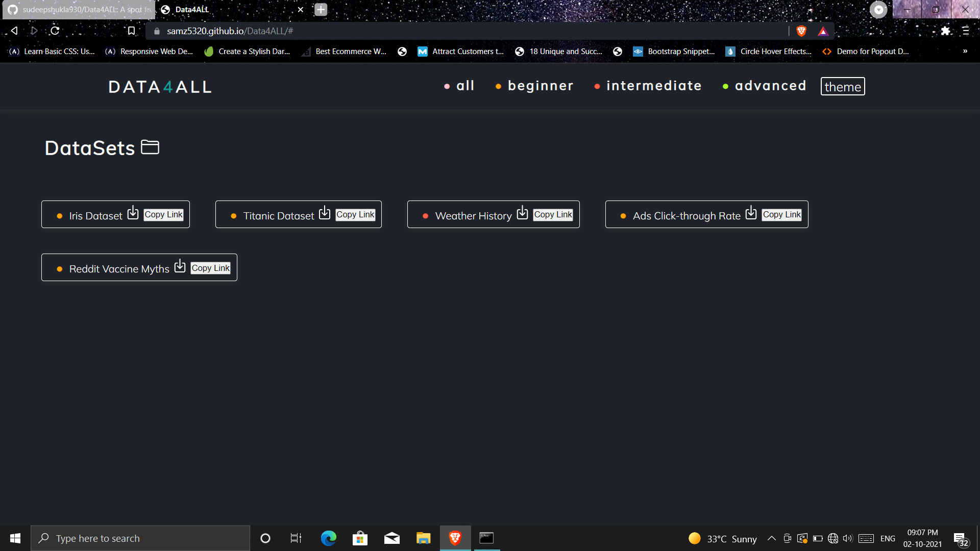Reload the page with the refresh icon
Viewport: 980px width, 551px height.
click(55, 31)
